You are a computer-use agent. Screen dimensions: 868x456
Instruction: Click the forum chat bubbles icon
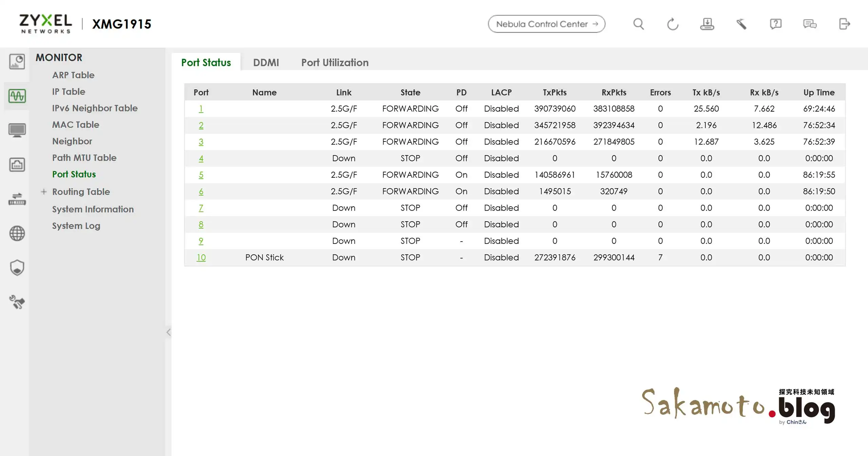click(x=810, y=24)
